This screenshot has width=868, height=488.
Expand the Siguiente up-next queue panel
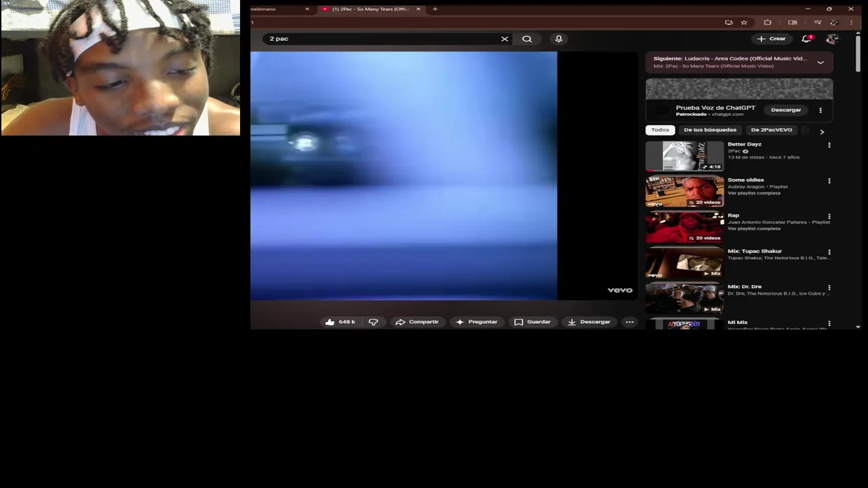tap(821, 62)
